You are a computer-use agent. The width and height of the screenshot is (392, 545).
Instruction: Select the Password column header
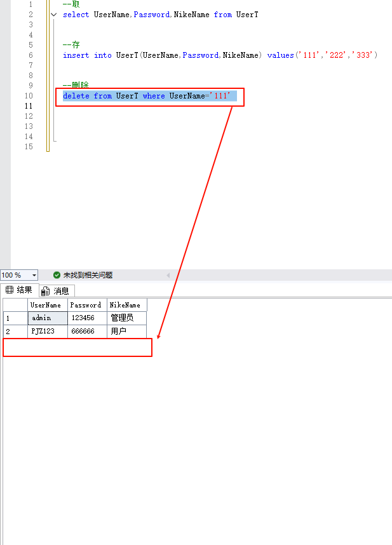87,305
